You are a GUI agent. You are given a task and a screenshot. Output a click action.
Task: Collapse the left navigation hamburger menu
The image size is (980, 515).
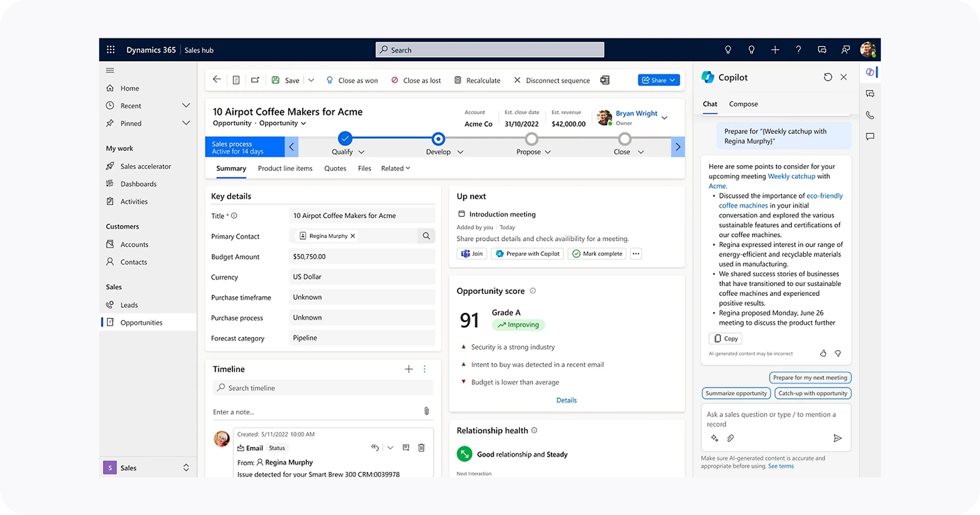pyautogui.click(x=110, y=70)
